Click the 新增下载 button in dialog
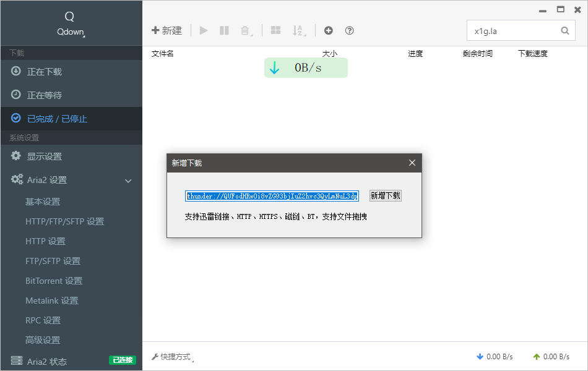This screenshot has height=371, width=588. click(386, 195)
